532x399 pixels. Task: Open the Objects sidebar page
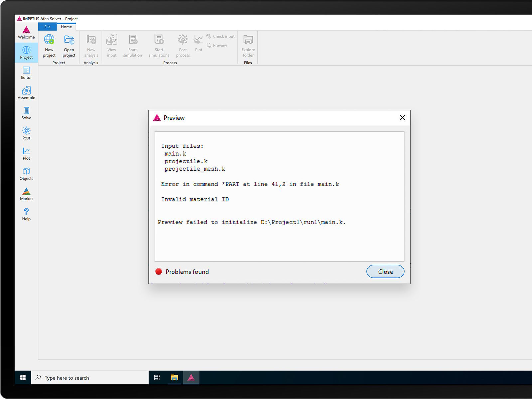point(26,174)
